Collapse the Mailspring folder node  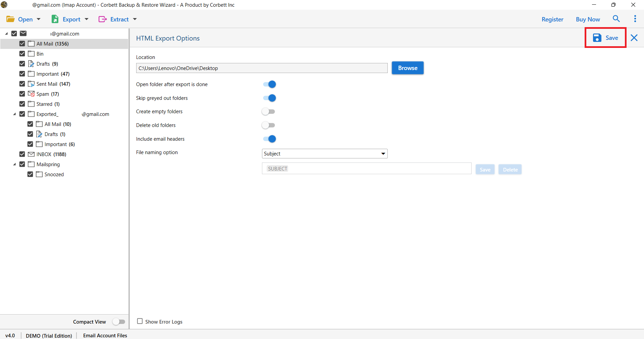(14, 164)
